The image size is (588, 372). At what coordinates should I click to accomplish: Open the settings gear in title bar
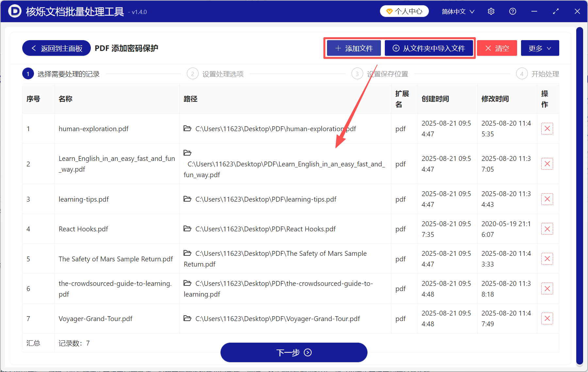[491, 11]
